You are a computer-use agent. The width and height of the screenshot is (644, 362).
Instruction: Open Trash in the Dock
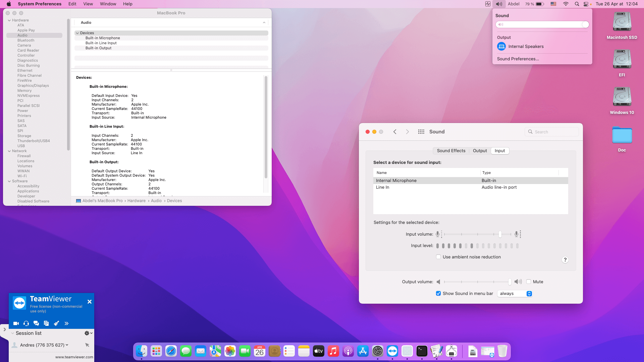point(502,351)
